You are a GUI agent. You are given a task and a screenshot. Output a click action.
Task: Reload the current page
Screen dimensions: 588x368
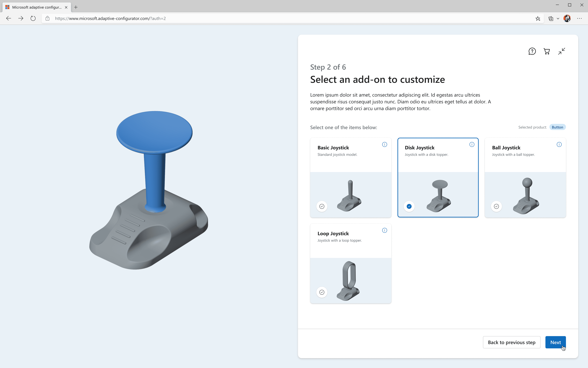(x=33, y=18)
